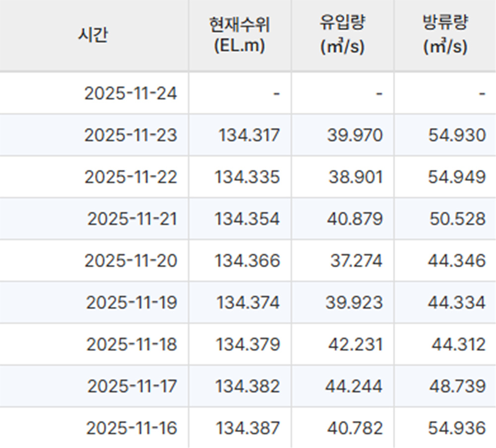Select the 유입량 (㎥/s) column header
The image size is (496, 448).
(x=342, y=36)
